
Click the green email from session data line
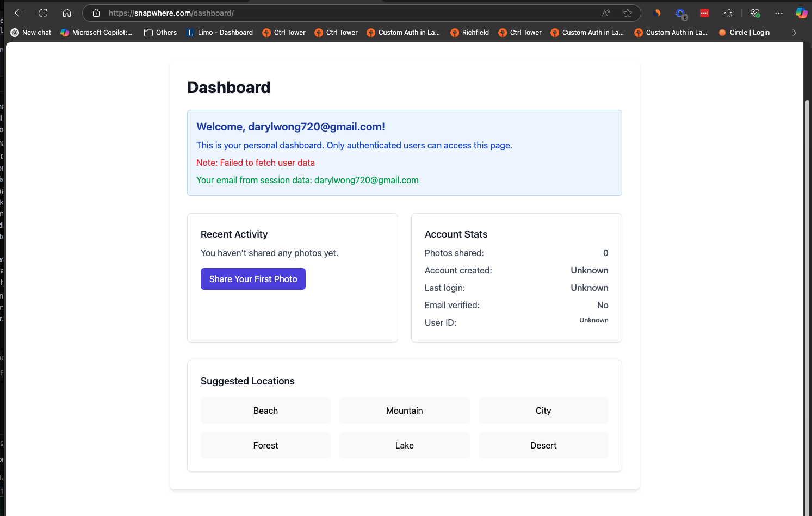click(307, 180)
